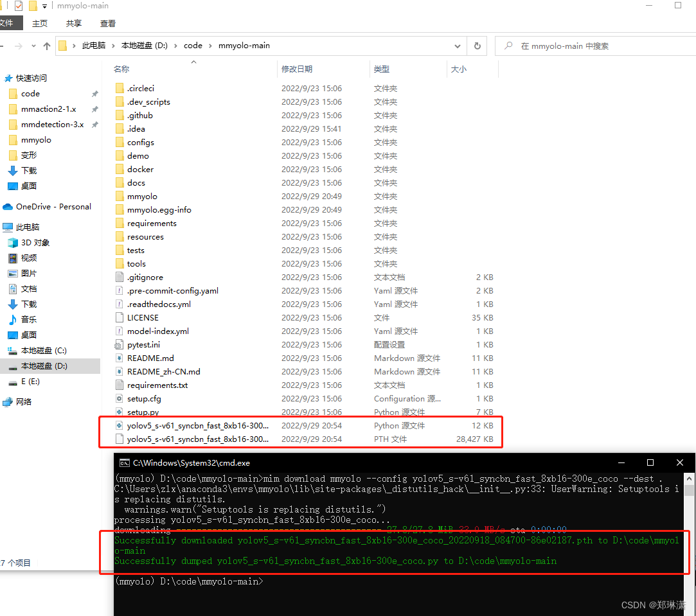
Task: Unpin code from quick access
Action: (94, 93)
